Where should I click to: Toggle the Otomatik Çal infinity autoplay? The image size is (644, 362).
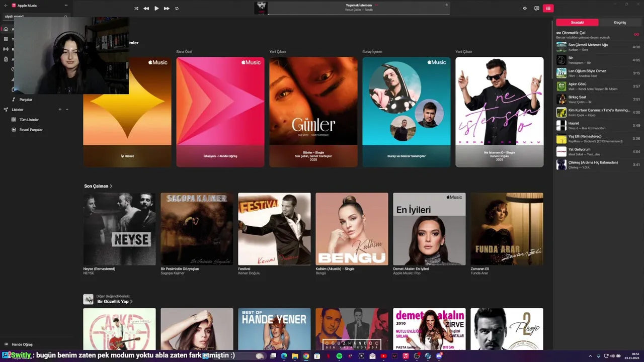[x=636, y=34]
